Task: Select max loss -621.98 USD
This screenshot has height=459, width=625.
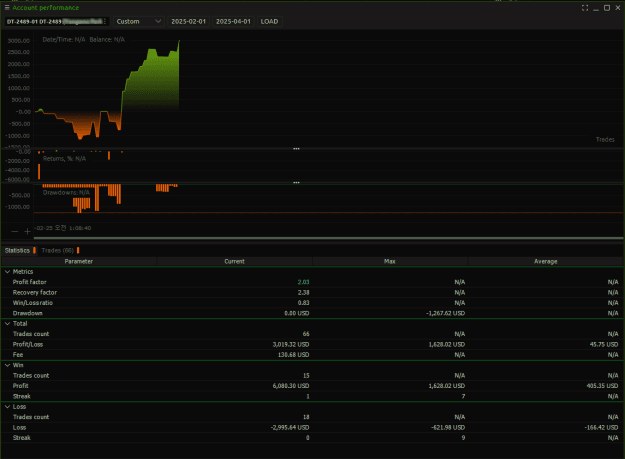Action: pyautogui.click(x=448, y=428)
